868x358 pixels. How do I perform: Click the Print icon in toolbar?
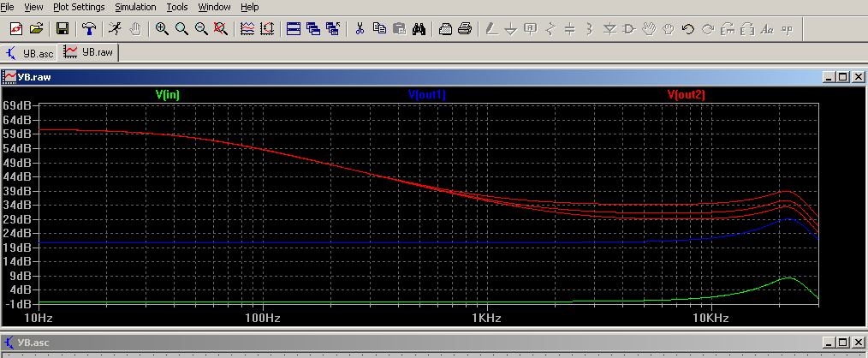point(465,29)
